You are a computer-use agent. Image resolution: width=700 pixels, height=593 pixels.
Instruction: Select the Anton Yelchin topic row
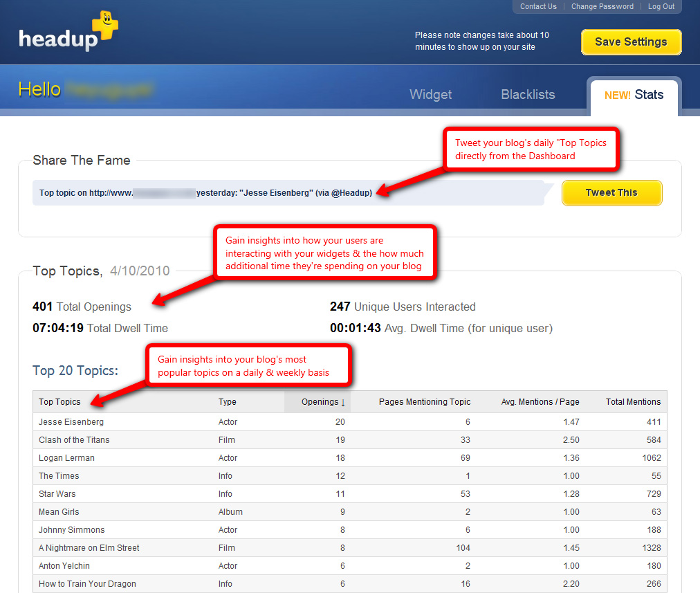click(349, 566)
